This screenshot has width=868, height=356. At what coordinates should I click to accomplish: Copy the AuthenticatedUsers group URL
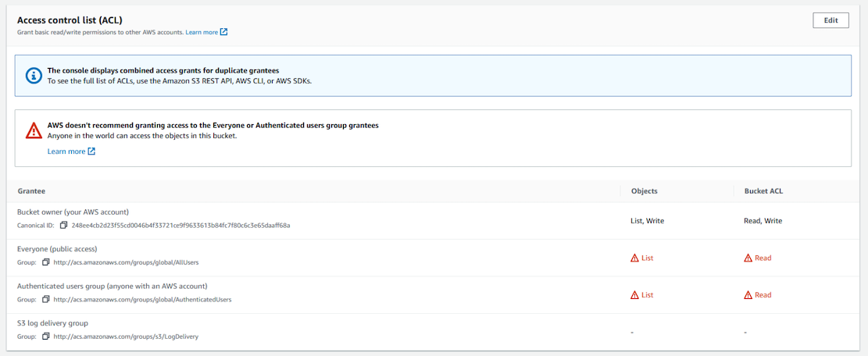[46, 299]
